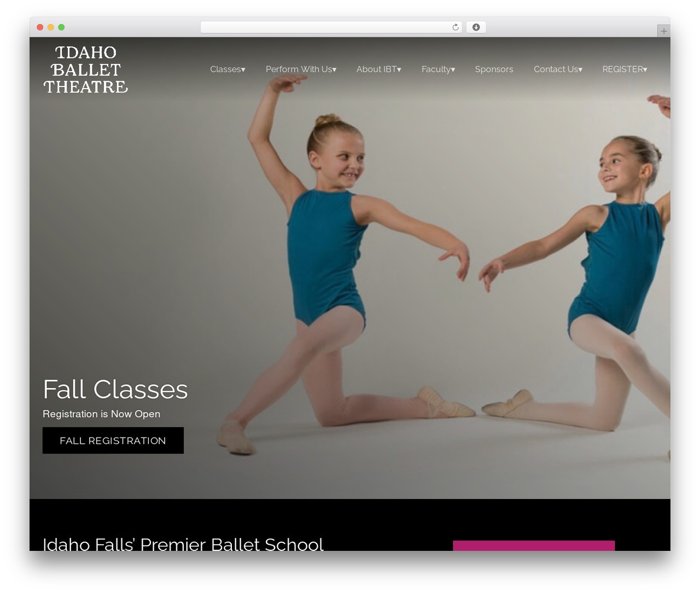Screen dimensions: 700x593
Task: Click the magenta button below the hero
Action: coord(534,545)
